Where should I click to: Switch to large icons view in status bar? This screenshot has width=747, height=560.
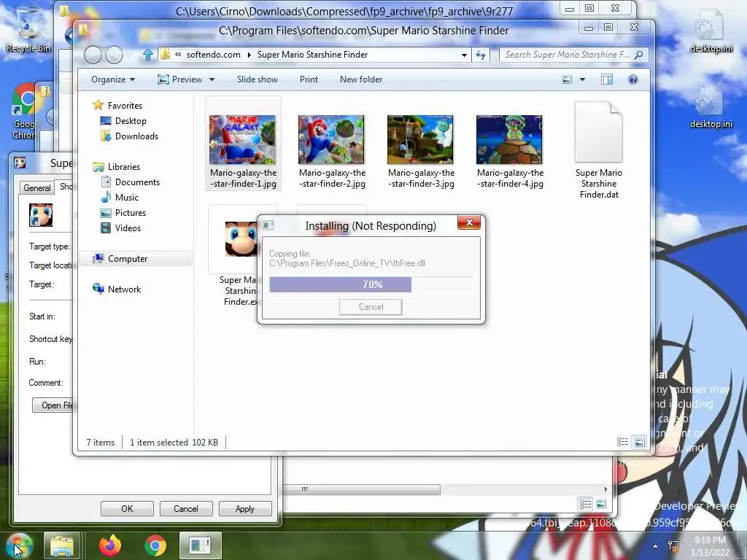click(x=639, y=443)
